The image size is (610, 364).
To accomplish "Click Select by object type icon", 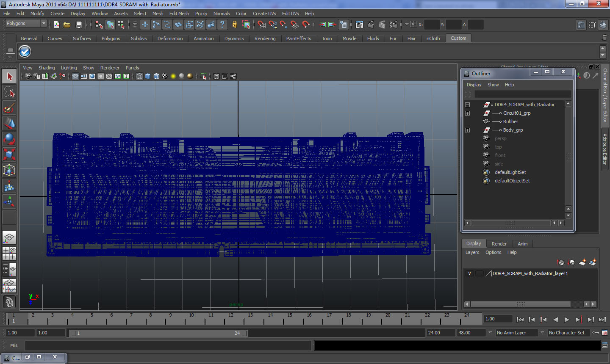I will (110, 25).
